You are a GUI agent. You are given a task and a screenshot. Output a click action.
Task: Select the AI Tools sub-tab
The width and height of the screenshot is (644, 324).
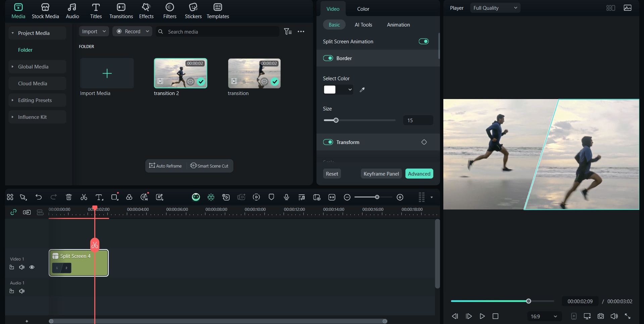[x=363, y=25]
